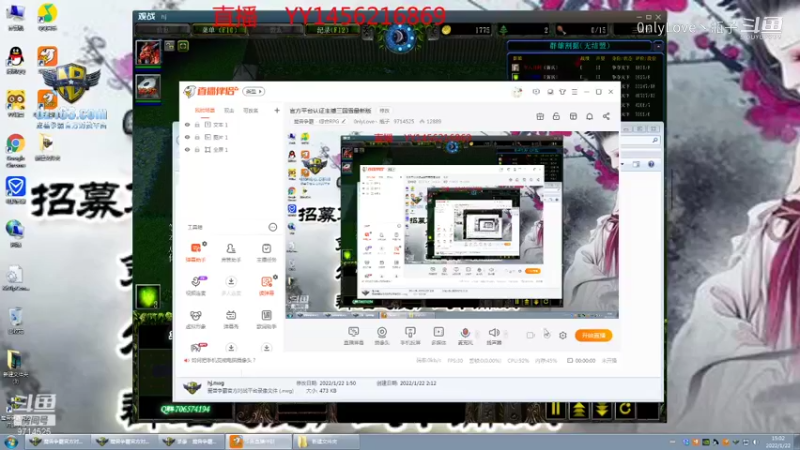Screen dimensions: 800x450
Task: Click the modify button next to stream title
Action: click(384, 111)
